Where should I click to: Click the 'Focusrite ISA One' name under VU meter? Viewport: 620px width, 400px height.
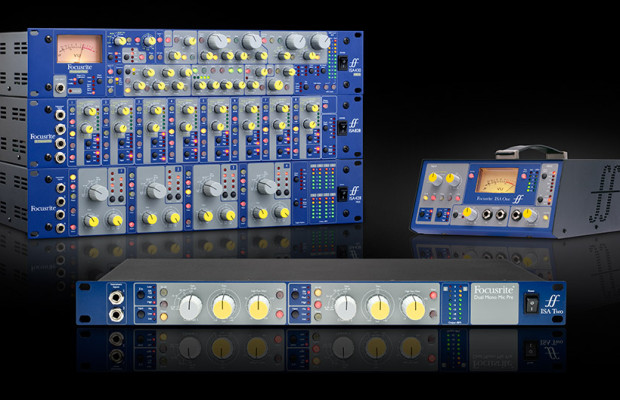click(x=493, y=199)
